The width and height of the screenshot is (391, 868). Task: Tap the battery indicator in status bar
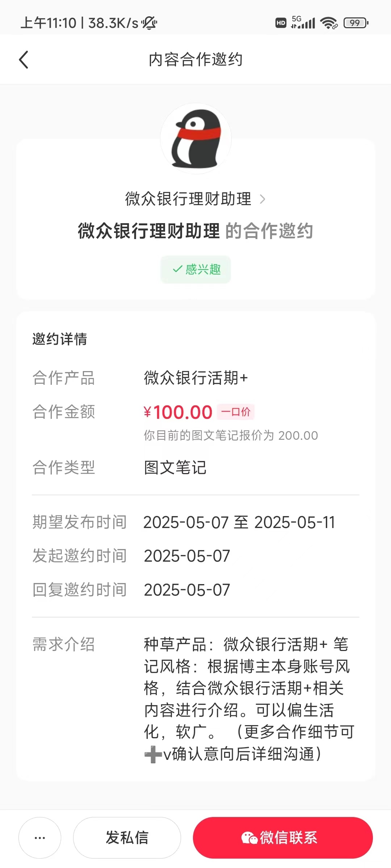(356, 23)
